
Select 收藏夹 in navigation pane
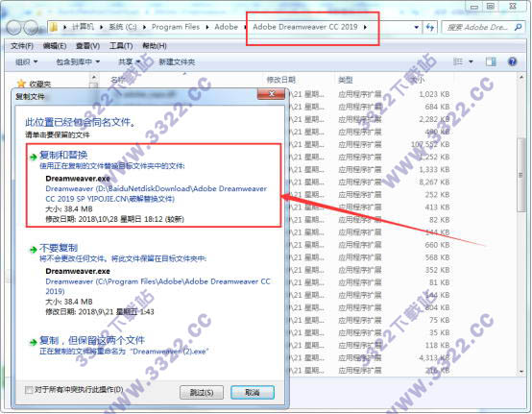[x=40, y=84]
